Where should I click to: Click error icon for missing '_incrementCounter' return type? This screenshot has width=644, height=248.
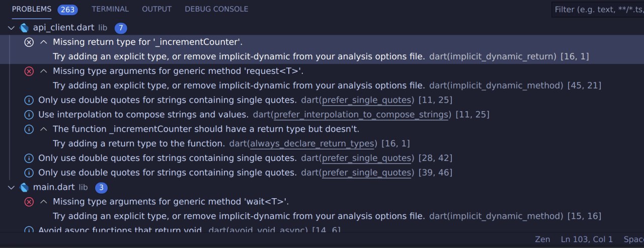(x=29, y=42)
